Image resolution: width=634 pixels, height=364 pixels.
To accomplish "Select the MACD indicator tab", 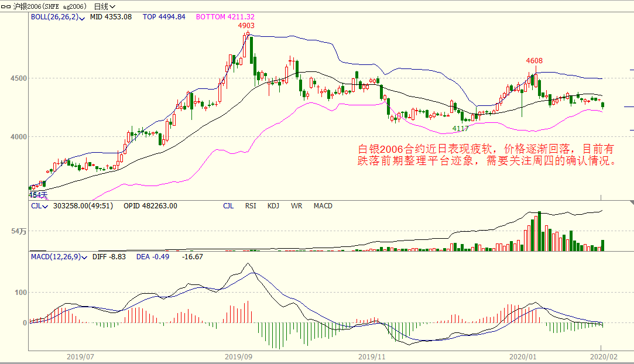I will [323, 206].
